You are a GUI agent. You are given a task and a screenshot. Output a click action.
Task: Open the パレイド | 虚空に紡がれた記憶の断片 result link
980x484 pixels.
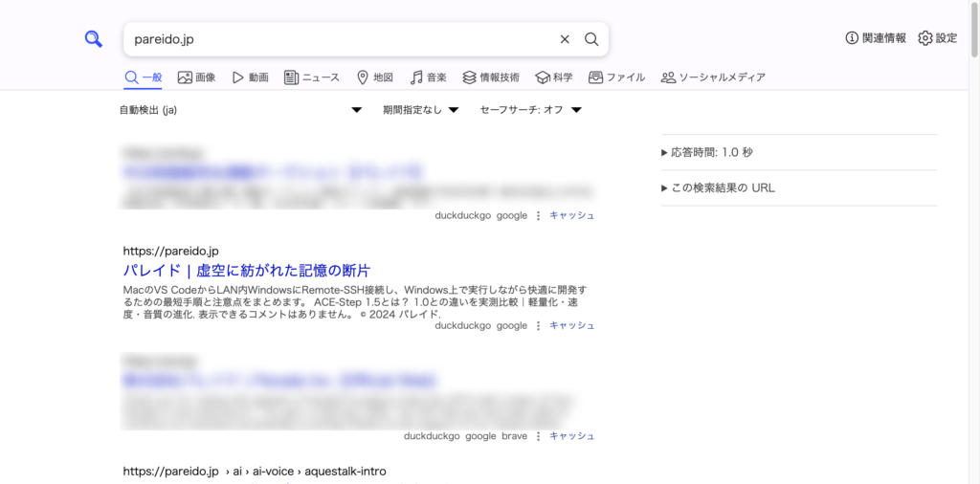(246, 271)
